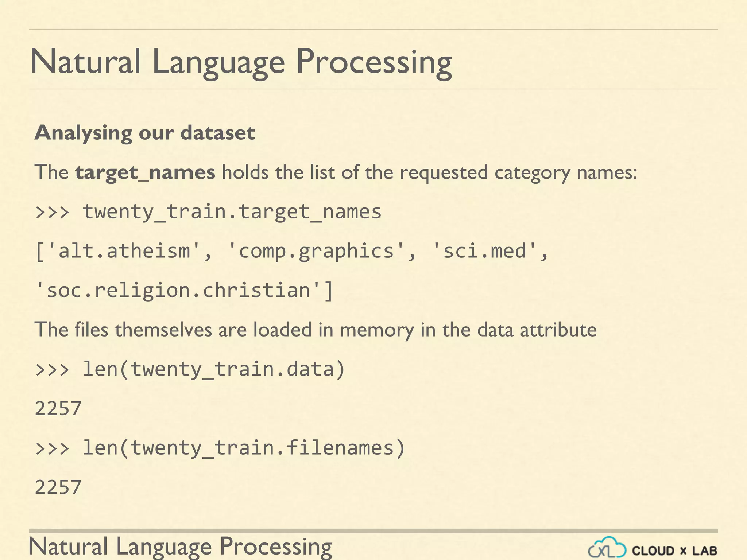The image size is (747, 560).
Task: Click the bold target_names keyword
Action: tap(145, 172)
